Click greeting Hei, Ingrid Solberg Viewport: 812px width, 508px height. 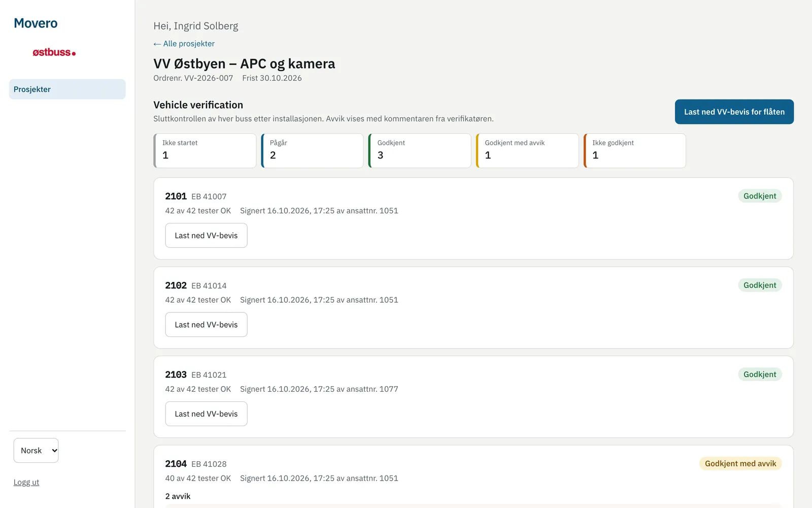coord(196,26)
